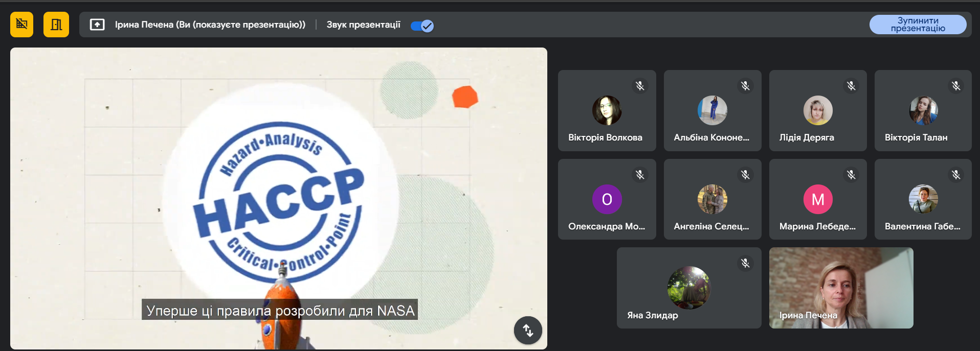This screenshot has width=980, height=351.
Task: Click the name label Альбіна Кононе...
Action: [x=711, y=137]
